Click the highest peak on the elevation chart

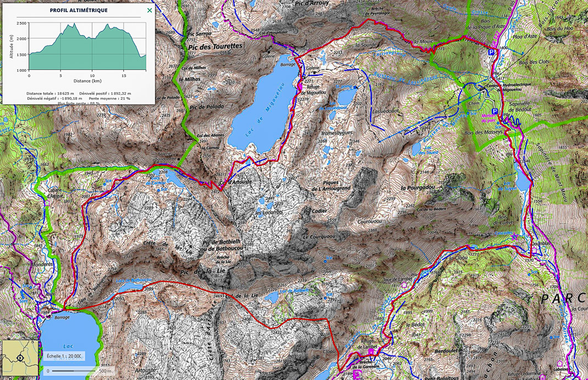(74, 24)
